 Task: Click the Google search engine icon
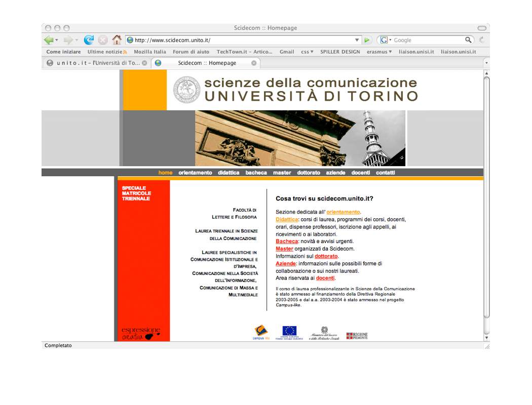(384, 40)
